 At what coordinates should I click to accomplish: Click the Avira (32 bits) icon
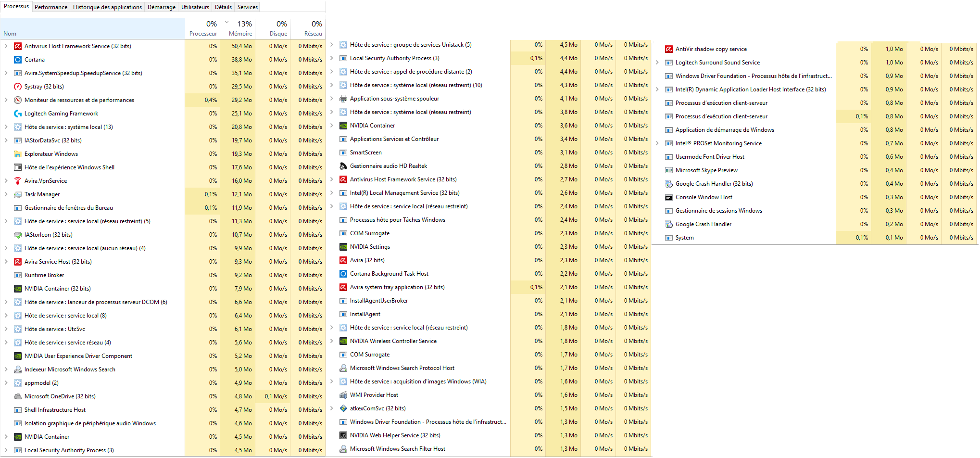(343, 260)
